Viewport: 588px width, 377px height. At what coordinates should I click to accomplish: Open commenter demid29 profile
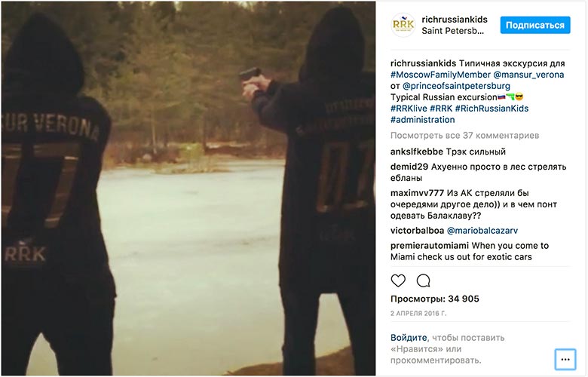tap(409, 167)
